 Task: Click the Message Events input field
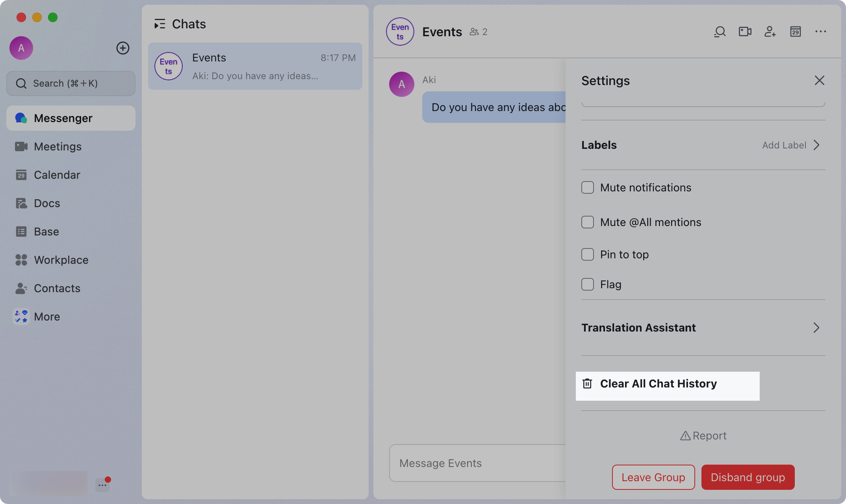pyautogui.click(x=473, y=463)
